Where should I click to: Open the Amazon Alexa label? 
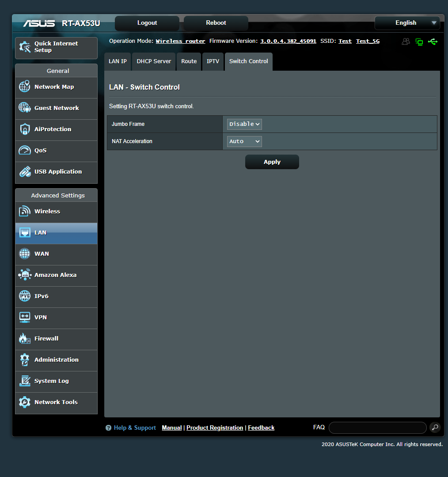point(55,275)
